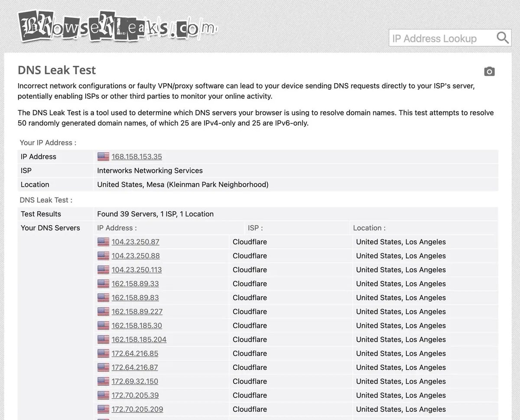Open DNS server link 104.23.250.113
The width and height of the screenshot is (520, 420).
tap(136, 270)
